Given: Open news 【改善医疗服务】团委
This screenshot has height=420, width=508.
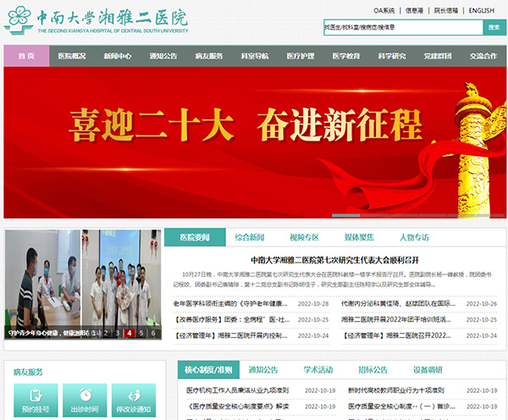Looking at the screenshot, I should 232,319.
